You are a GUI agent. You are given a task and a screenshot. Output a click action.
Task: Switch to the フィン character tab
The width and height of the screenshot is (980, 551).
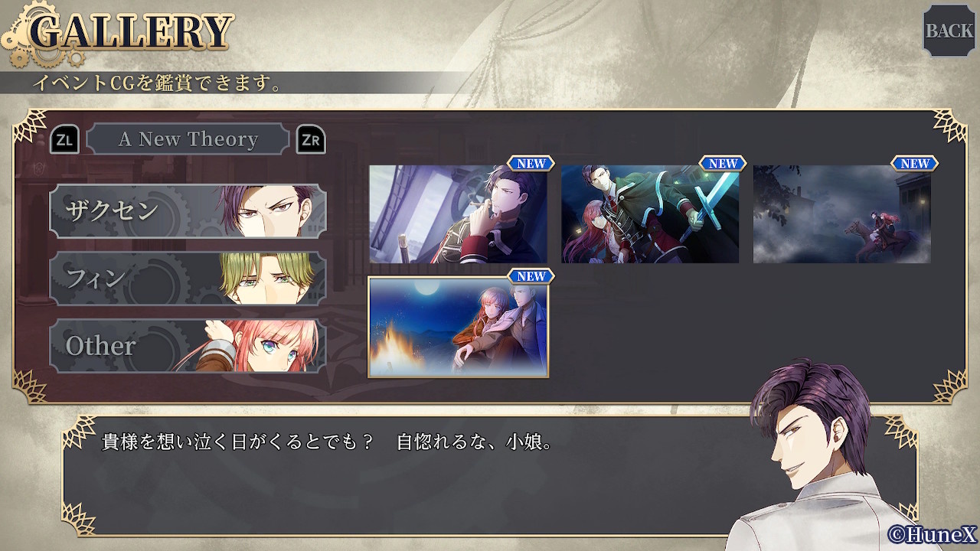(188, 279)
